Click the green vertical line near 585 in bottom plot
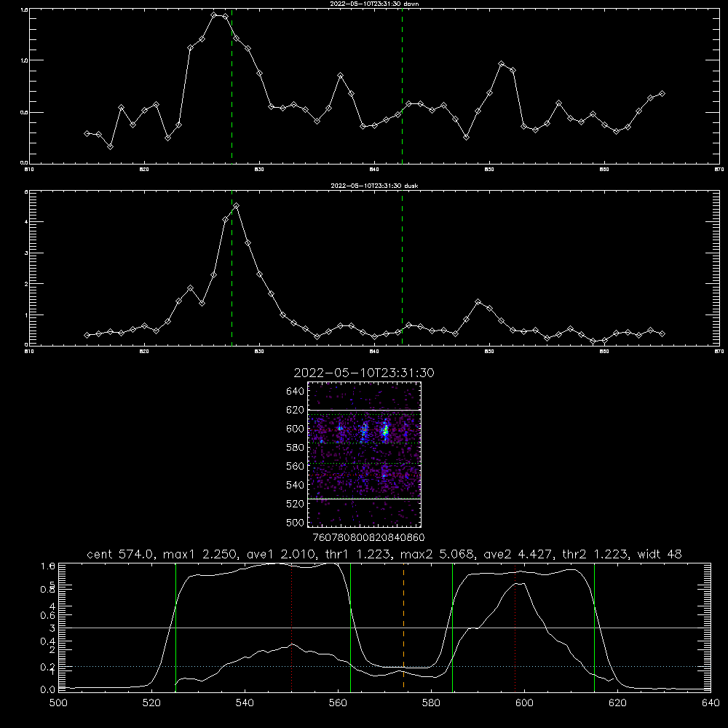Screen dimensions: 728x728 (x=452, y=627)
